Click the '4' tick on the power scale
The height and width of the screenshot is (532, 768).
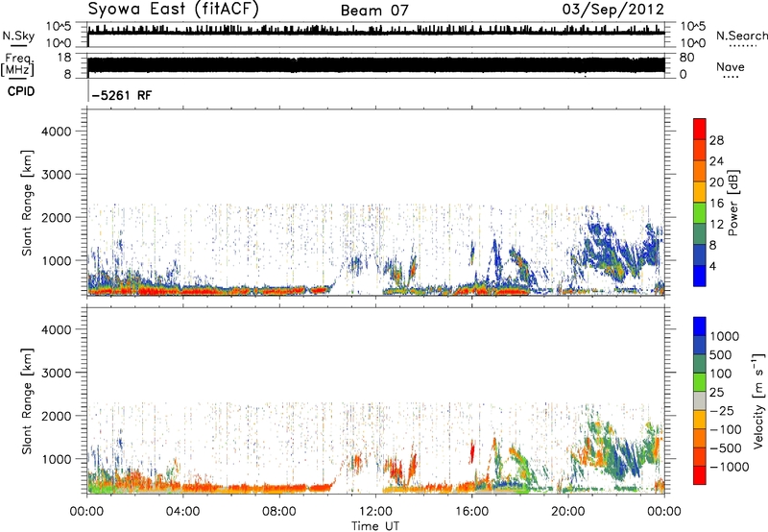click(712, 266)
